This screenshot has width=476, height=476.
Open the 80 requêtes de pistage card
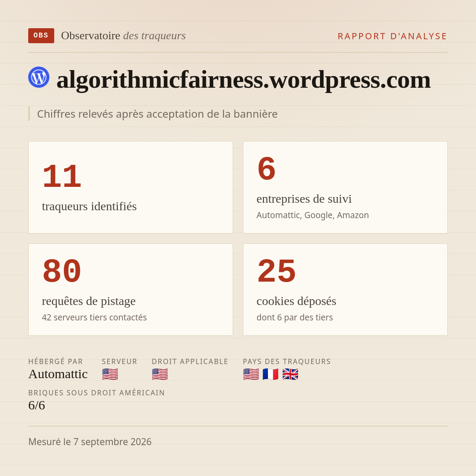(x=130, y=290)
